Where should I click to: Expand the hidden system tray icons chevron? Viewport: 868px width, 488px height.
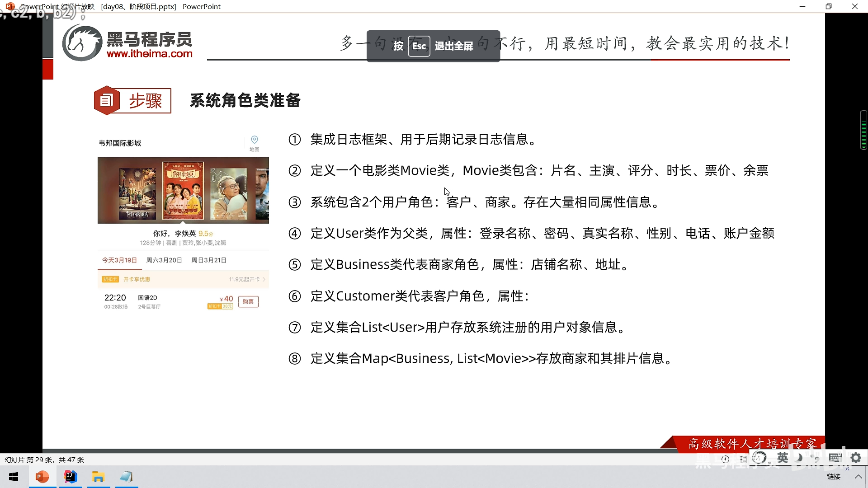[858, 477]
